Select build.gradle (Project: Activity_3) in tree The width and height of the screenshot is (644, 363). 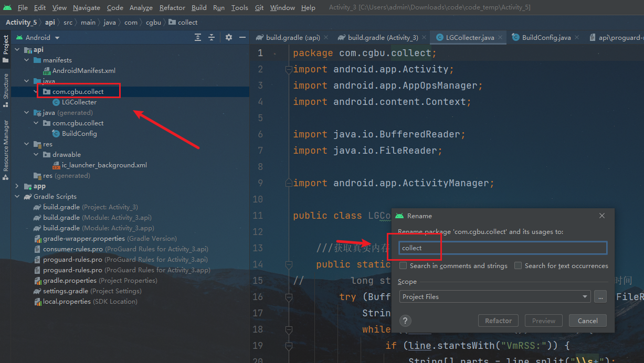86,207
